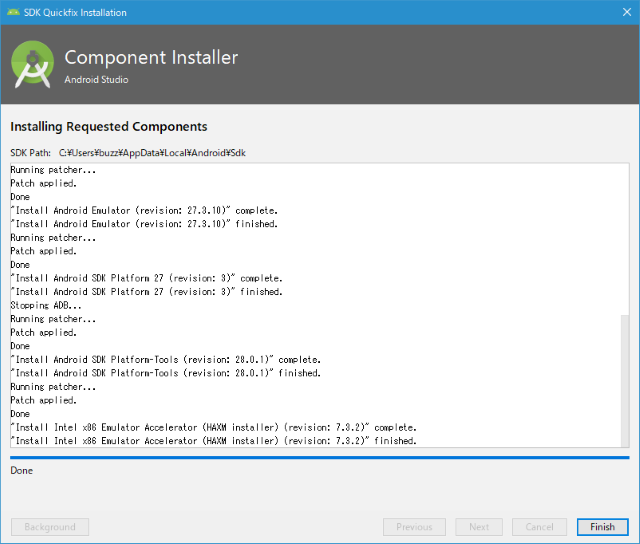
Task: Click the HAXM installer finished line
Action: pos(213,441)
